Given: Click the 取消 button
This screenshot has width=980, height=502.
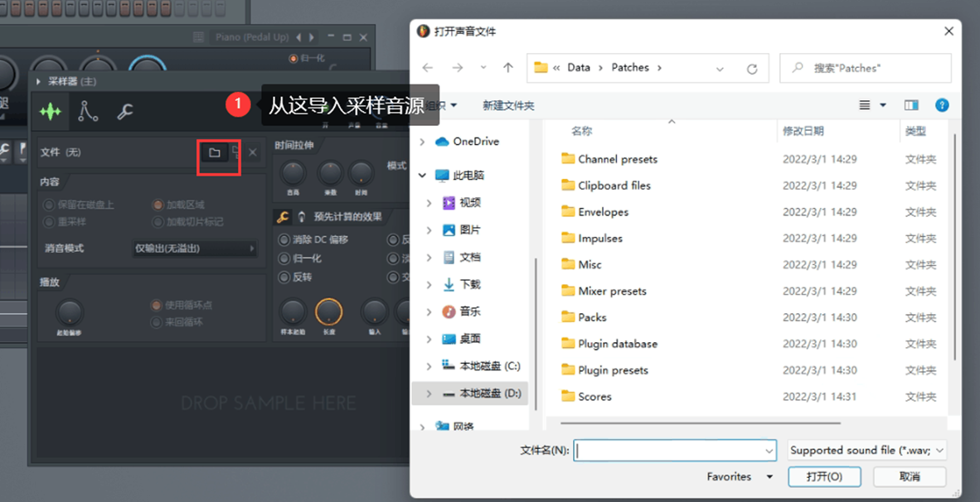Looking at the screenshot, I should 910,476.
